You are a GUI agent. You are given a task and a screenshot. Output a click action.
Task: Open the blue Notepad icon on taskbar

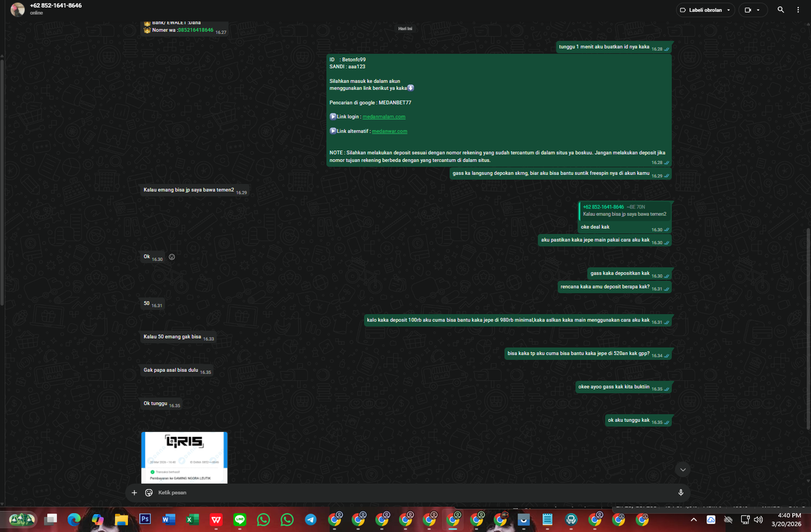(x=547, y=520)
